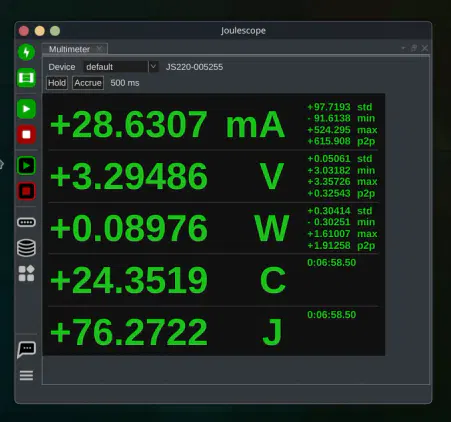Click the red window close button
The image size is (451, 422).
pyautogui.click(x=24, y=31)
